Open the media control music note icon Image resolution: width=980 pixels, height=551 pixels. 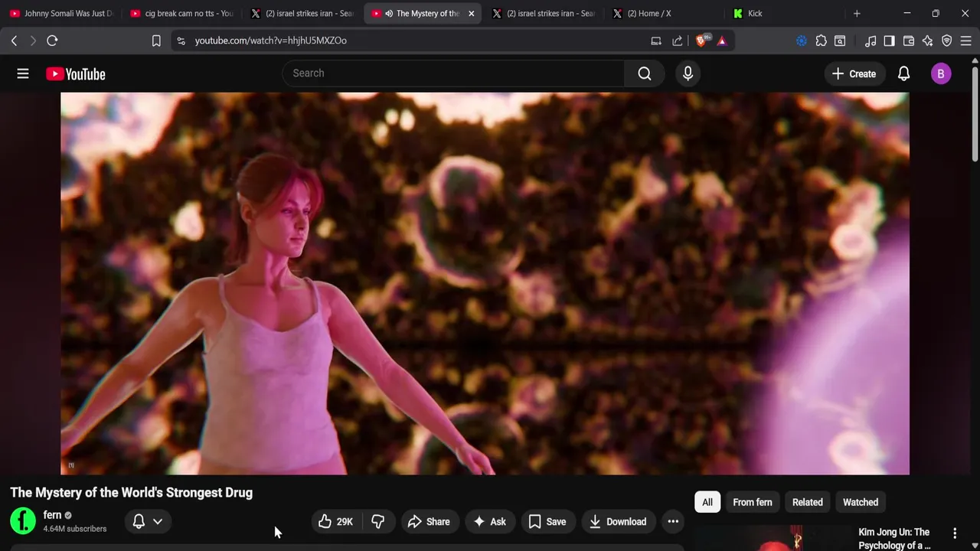tap(871, 41)
